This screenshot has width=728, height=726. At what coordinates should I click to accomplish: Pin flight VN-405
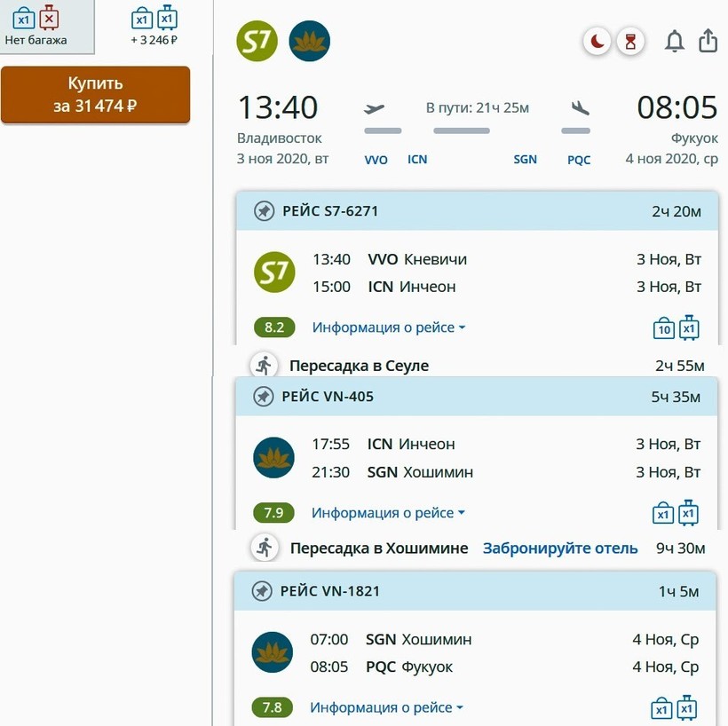click(264, 397)
